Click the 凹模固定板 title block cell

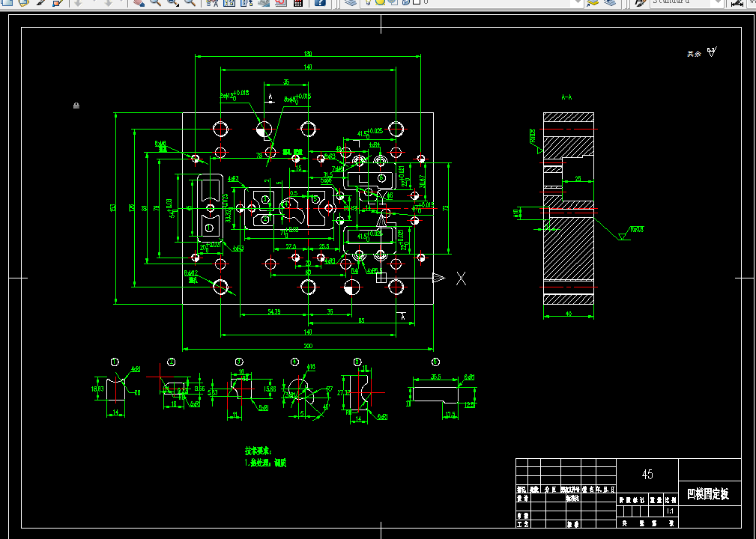(710, 494)
